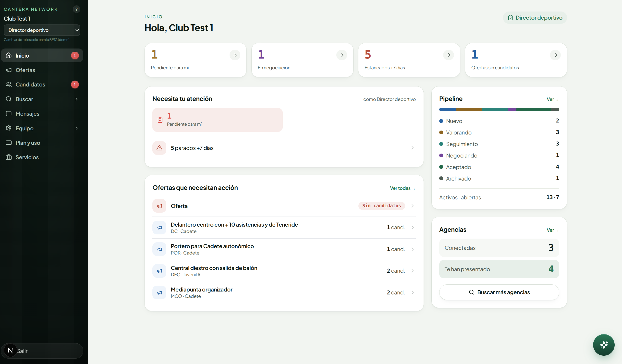Click Ver link in Agencias panel

coord(552,230)
